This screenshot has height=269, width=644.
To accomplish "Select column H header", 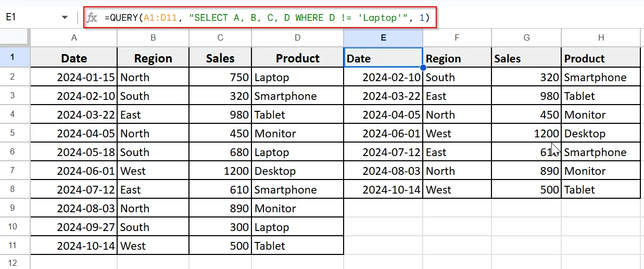I will tap(601, 37).
